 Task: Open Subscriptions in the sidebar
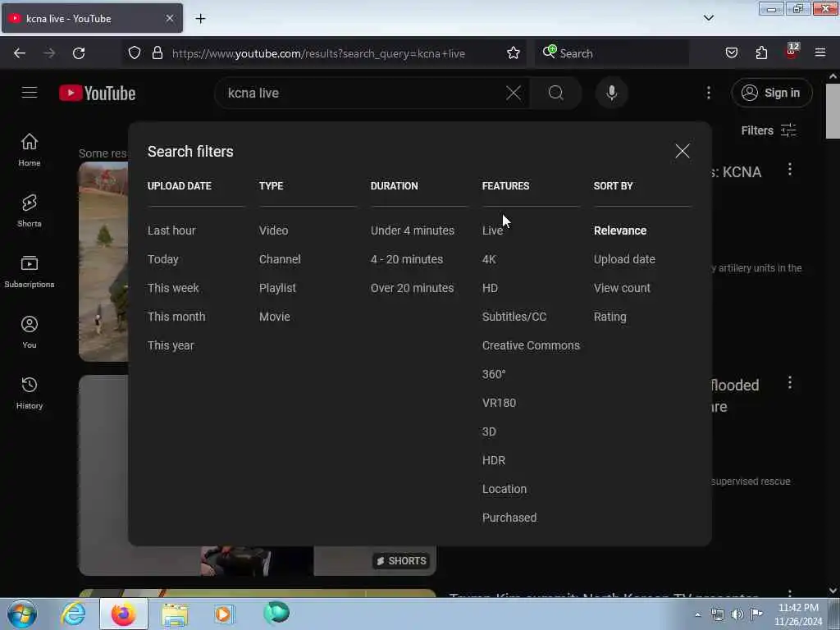30,272
